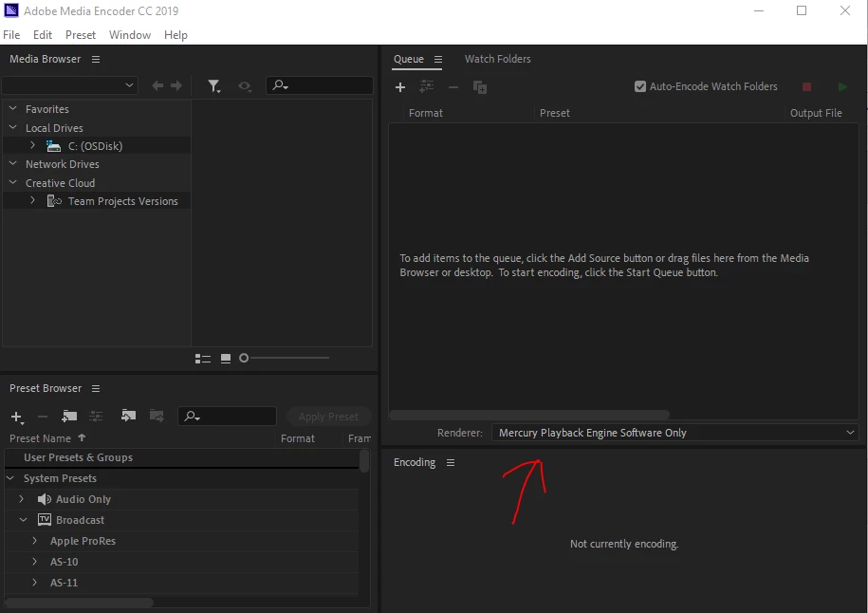
Task: Collapse the Network Drives section
Action: tap(13, 164)
